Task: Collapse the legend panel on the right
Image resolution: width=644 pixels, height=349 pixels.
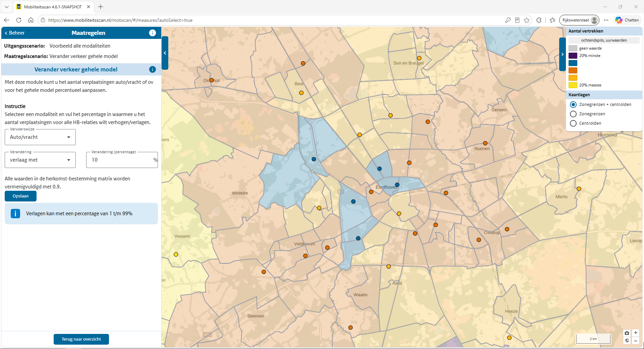Action: click(563, 54)
